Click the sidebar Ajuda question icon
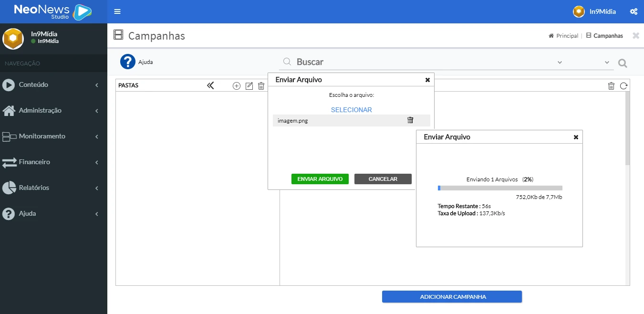Viewport: 644px width, 314px height. tap(8, 214)
